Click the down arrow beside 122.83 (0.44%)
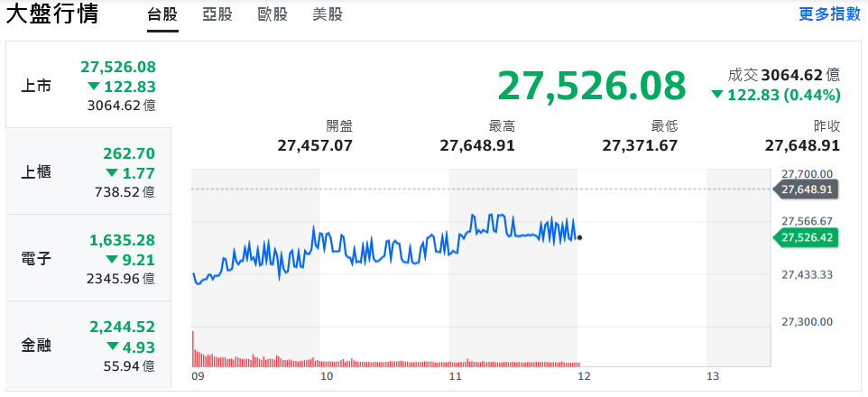 pos(716,95)
